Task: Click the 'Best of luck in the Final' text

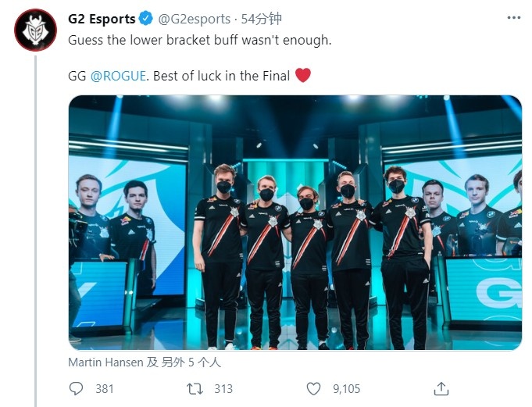Action: pyautogui.click(x=222, y=76)
